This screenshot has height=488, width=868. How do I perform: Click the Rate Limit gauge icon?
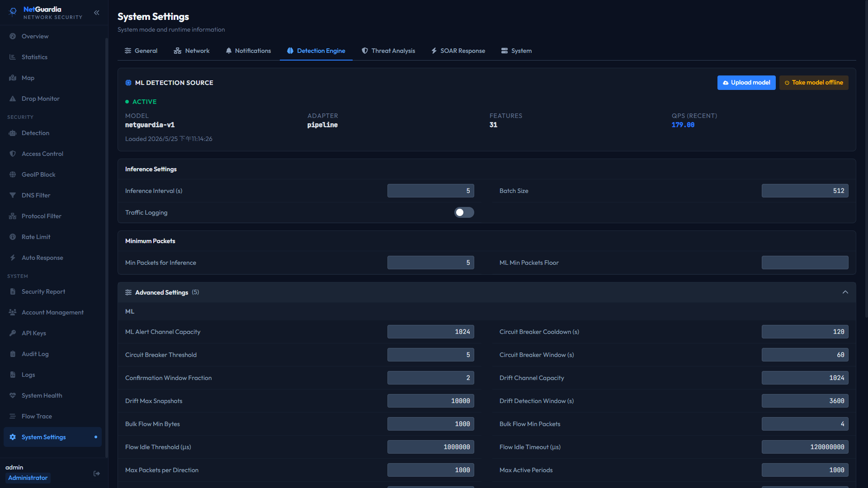[x=13, y=237]
